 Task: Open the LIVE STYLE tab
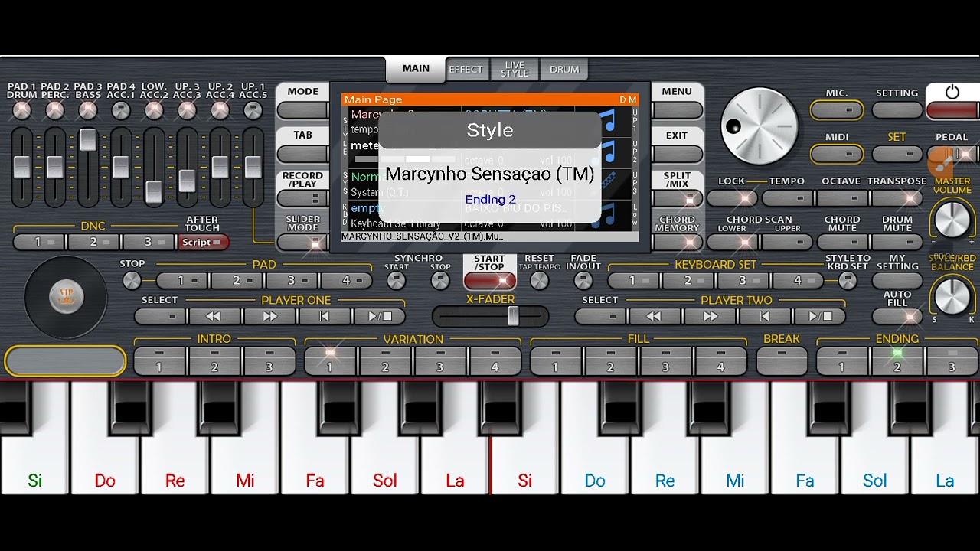[x=514, y=70]
